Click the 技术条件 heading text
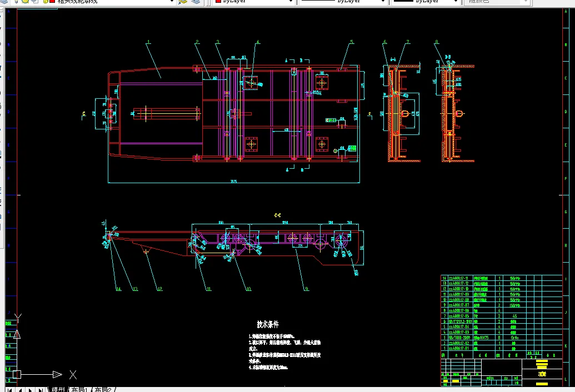 point(268,324)
